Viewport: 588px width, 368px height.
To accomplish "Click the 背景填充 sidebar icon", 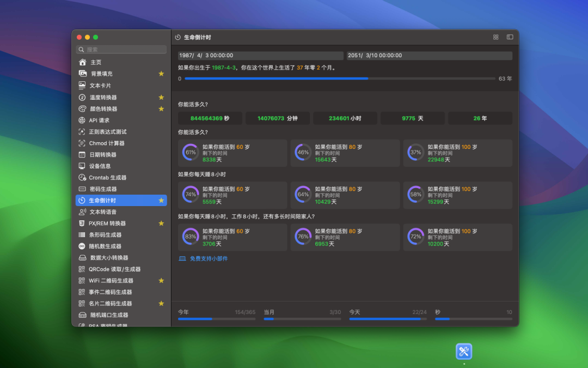I will (82, 74).
